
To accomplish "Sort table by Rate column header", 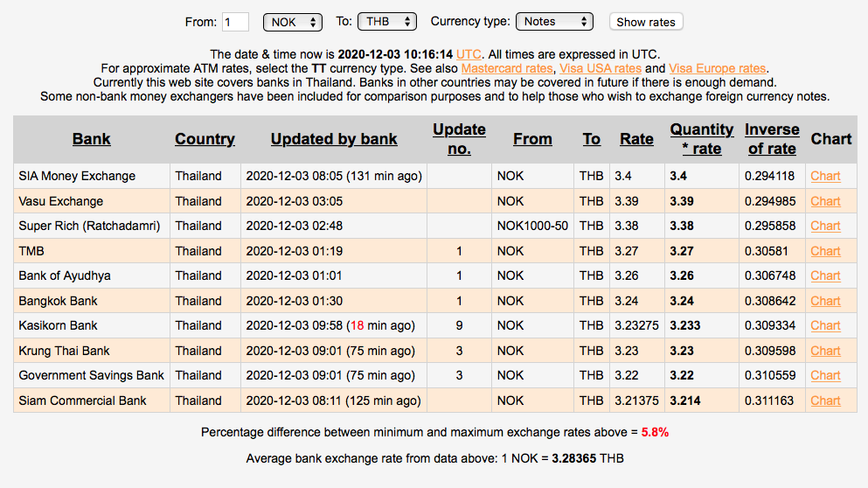I will click(x=636, y=139).
